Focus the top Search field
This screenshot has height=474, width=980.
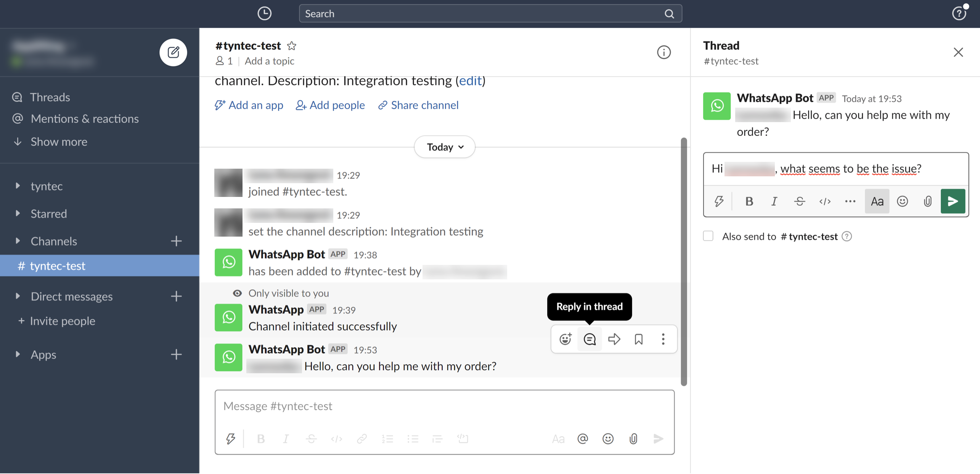(x=490, y=14)
